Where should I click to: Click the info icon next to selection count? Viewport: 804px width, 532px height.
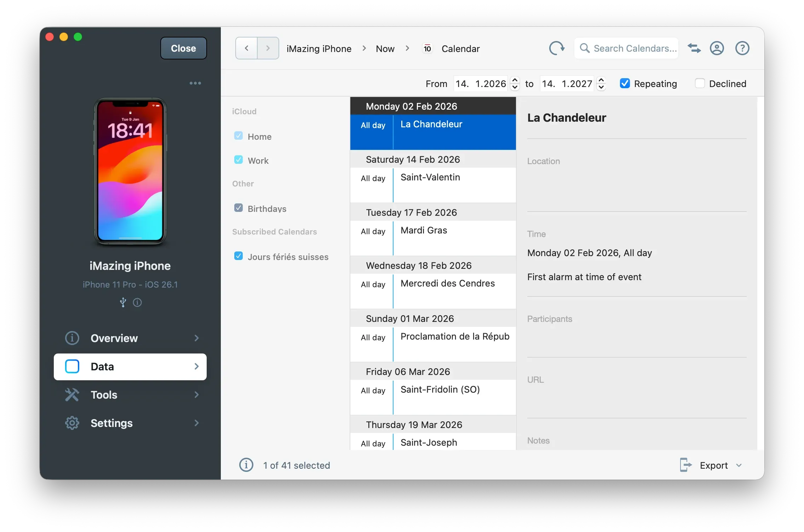pos(246,465)
